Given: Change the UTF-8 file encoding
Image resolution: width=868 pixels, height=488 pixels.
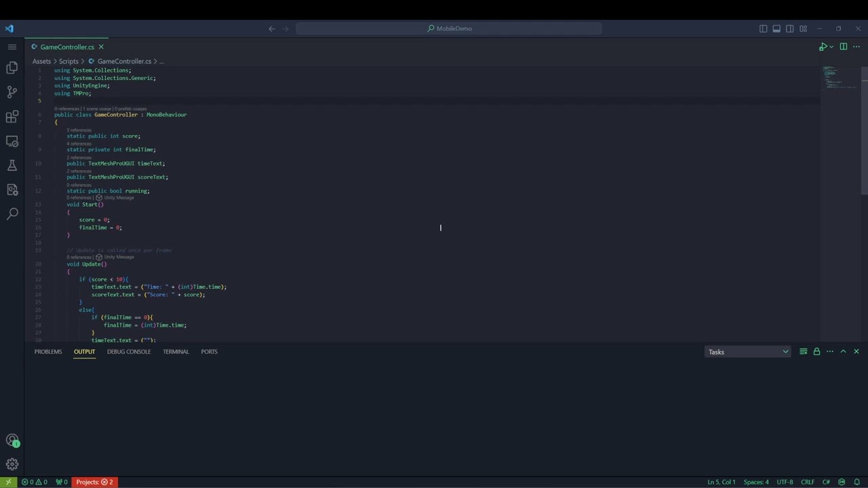Looking at the screenshot, I should 785,482.
